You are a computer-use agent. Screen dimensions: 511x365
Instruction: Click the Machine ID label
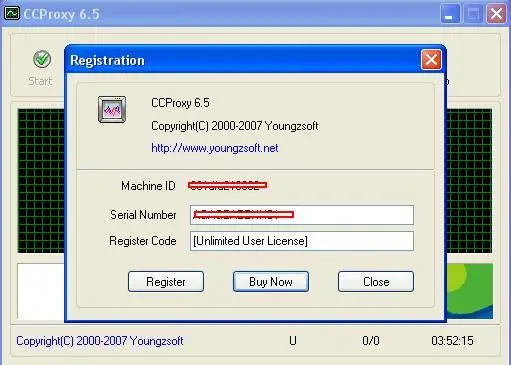point(148,186)
